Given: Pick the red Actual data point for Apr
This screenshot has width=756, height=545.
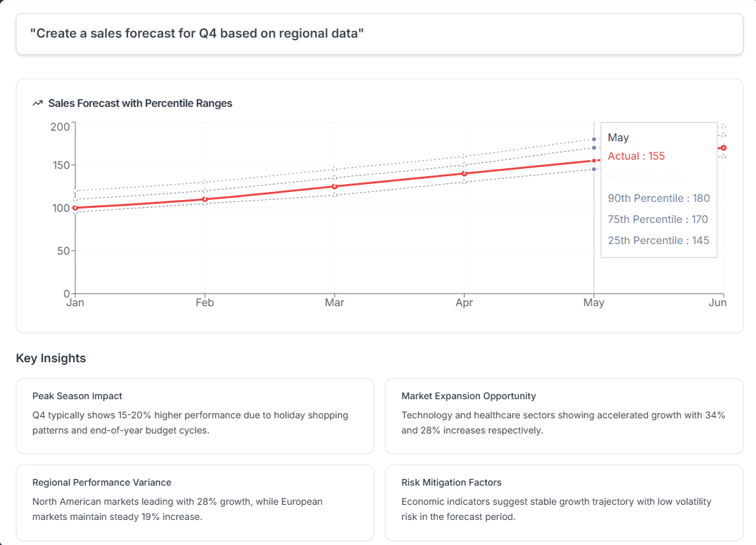Looking at the screenshot, I should click(x=464, y=174).
